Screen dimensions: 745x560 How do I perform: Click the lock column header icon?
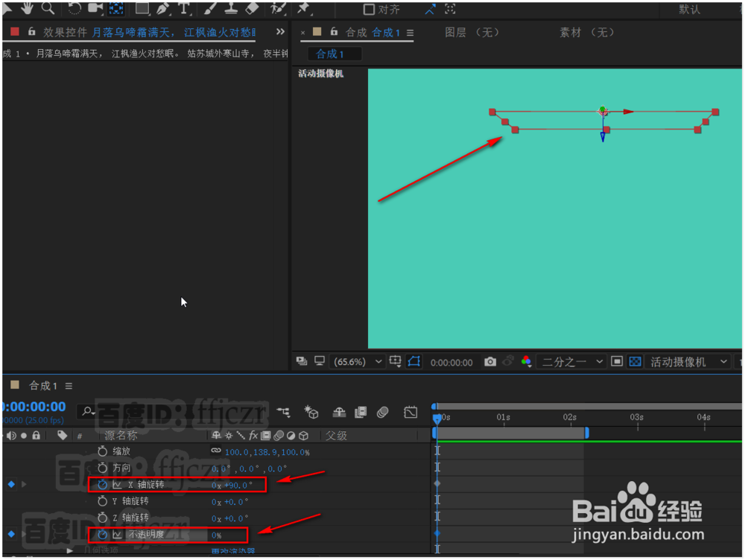coord(36,435)
